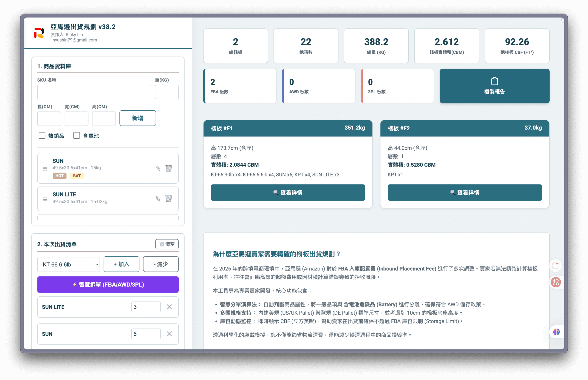588x380 pixels.
Task: Toggle the BAT tag on SUN product
Action: (x=77, y=176)
